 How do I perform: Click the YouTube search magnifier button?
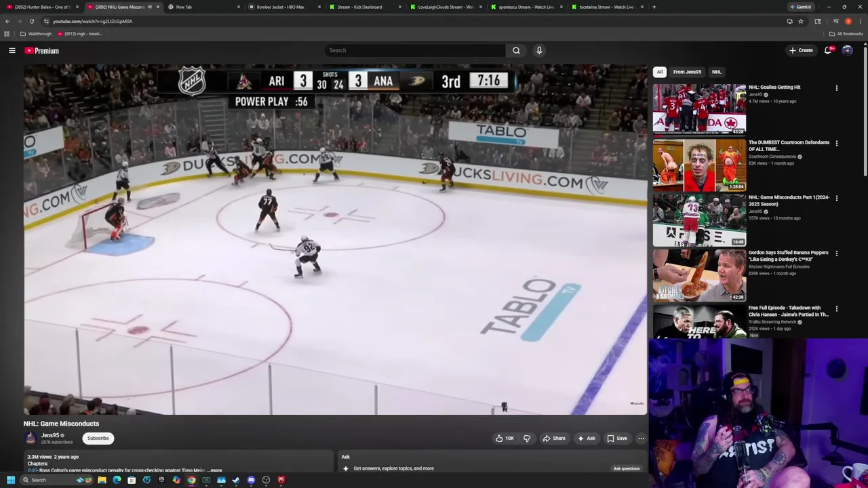point(516,50)
